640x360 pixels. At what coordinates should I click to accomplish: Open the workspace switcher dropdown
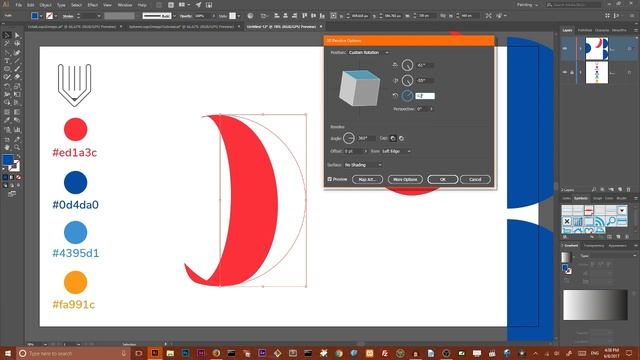pos(527,5)
